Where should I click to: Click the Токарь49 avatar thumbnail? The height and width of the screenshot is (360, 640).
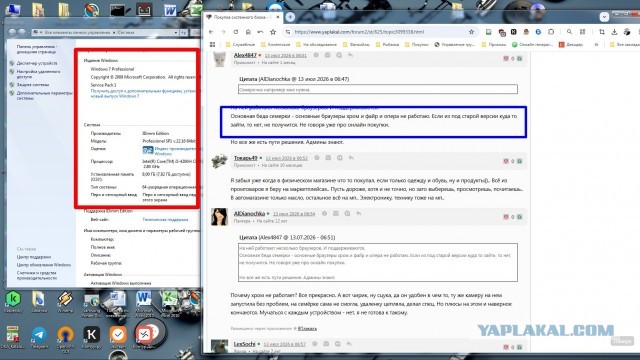[220, 161]
